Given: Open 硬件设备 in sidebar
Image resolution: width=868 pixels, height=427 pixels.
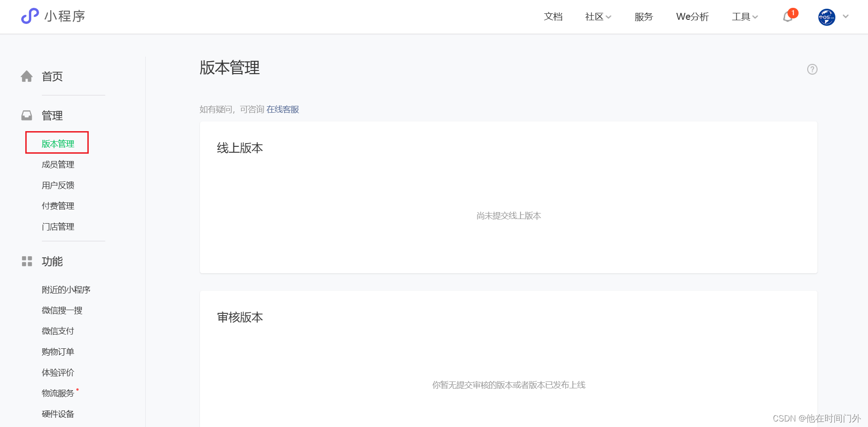Looking at the screenshot, I should click(x=58, y=414).
